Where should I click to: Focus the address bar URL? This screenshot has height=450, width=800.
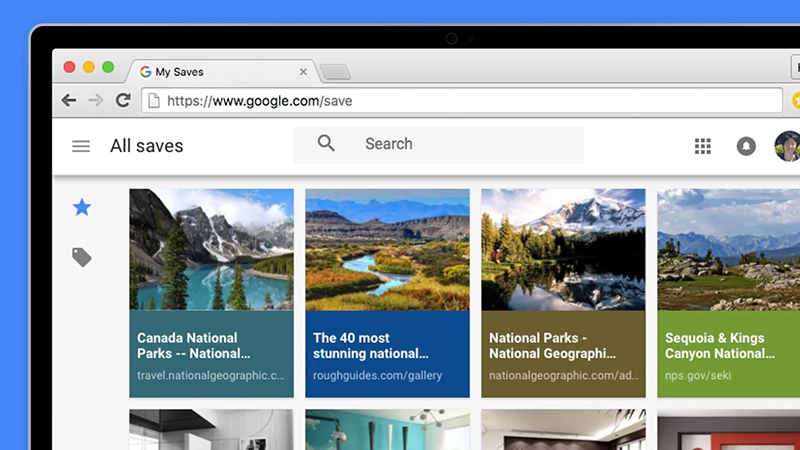point(462,101)
